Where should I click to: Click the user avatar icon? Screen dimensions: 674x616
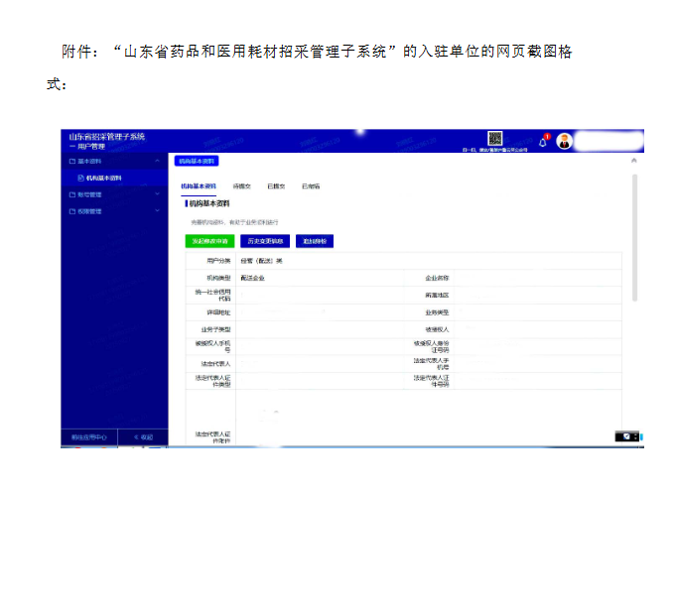[x=565, y=141]
